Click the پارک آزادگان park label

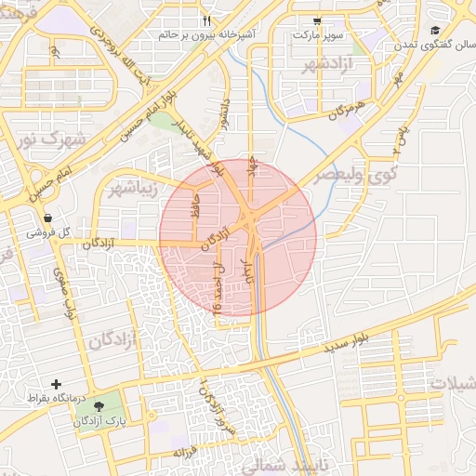[x=99, y=422]
